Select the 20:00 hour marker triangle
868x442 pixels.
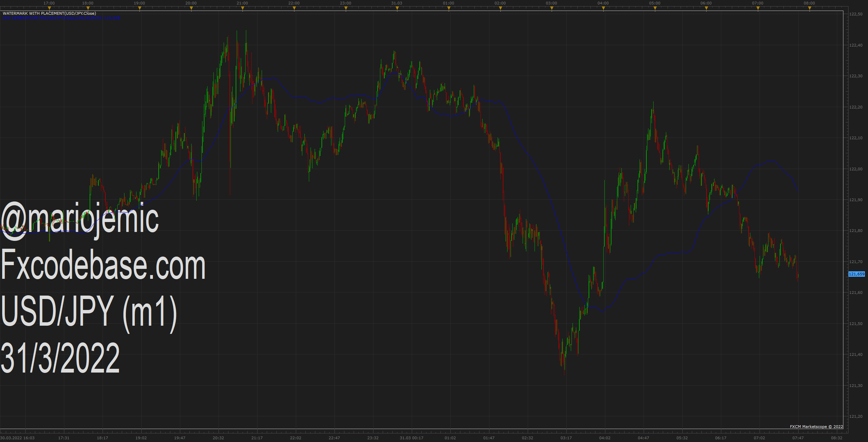pyautogui.click(x=191, y=8)
